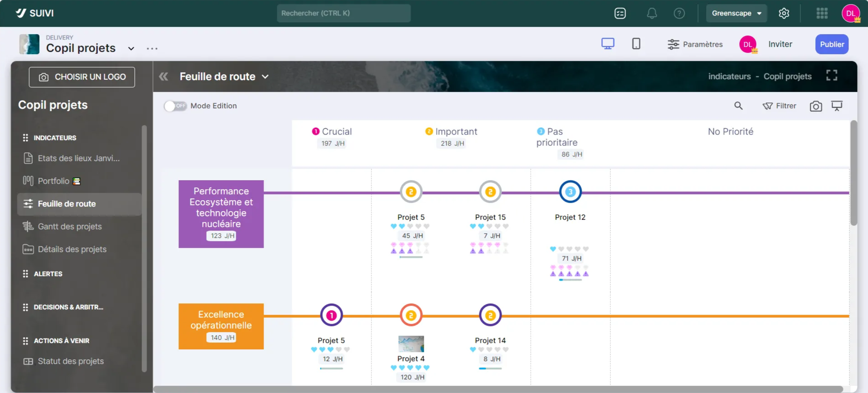
Task: Click the search magnifier in the roadmap toolbar
Action: point(738,106)
